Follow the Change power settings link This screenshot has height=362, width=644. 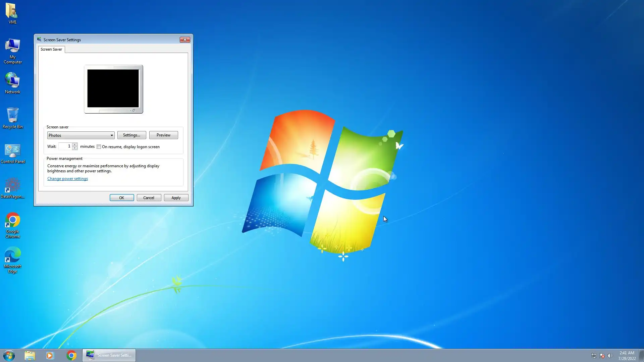[x=67, y=179]
